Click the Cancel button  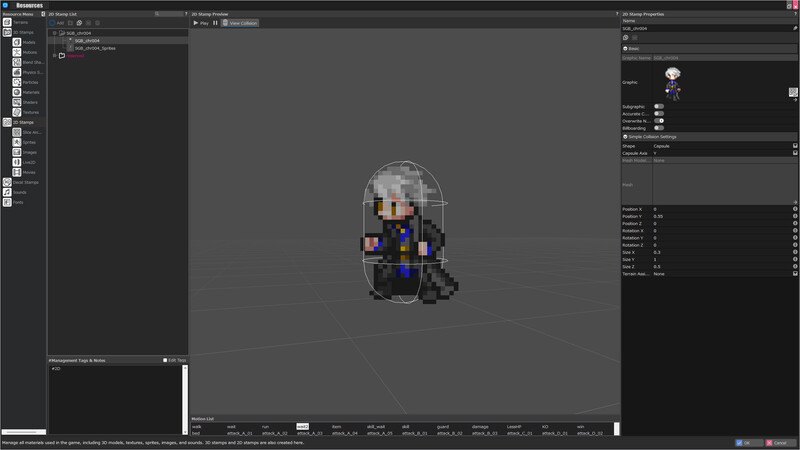point(781,443)
